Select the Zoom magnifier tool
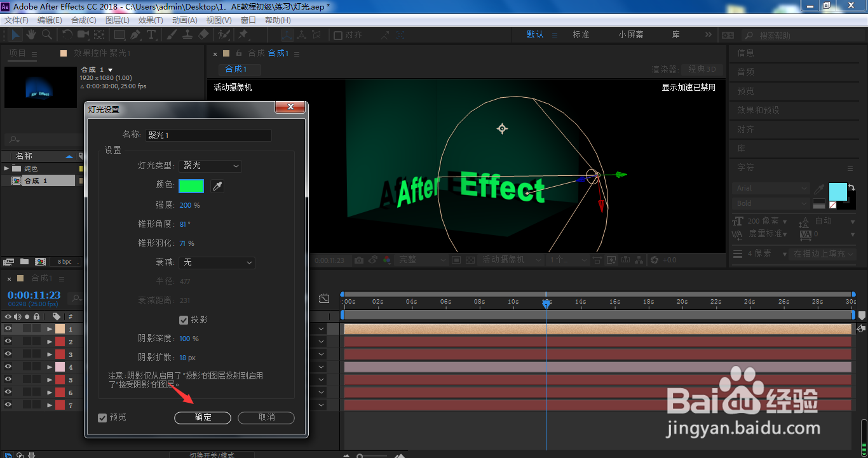The height and width of the screenshot is (458, 868). coord(47,34)
